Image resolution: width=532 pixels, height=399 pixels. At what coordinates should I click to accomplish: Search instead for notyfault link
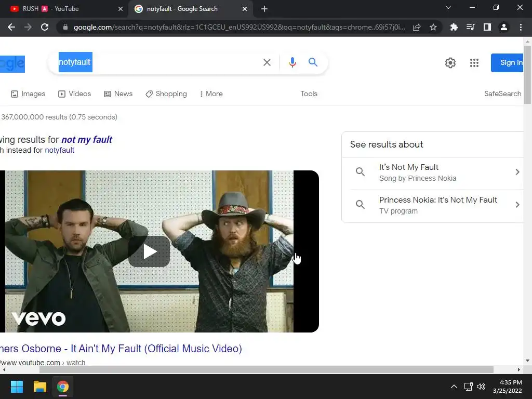coord(59,150)
